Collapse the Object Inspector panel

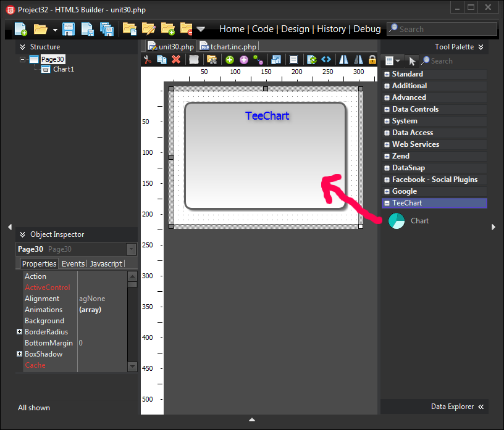pyautogui.click(x=22, y=235)
